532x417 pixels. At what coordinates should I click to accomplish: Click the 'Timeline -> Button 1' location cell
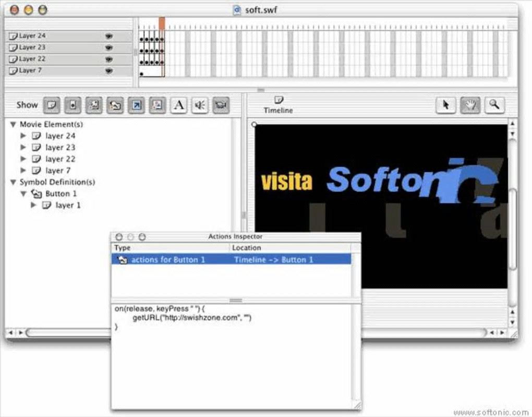[273, 260]
